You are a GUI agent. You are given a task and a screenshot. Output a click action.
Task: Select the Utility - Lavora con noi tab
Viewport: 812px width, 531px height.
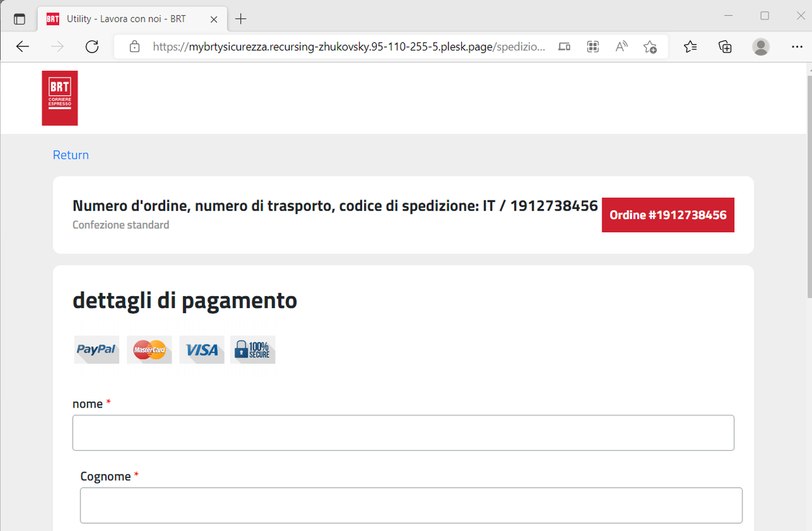click(132, 19)
